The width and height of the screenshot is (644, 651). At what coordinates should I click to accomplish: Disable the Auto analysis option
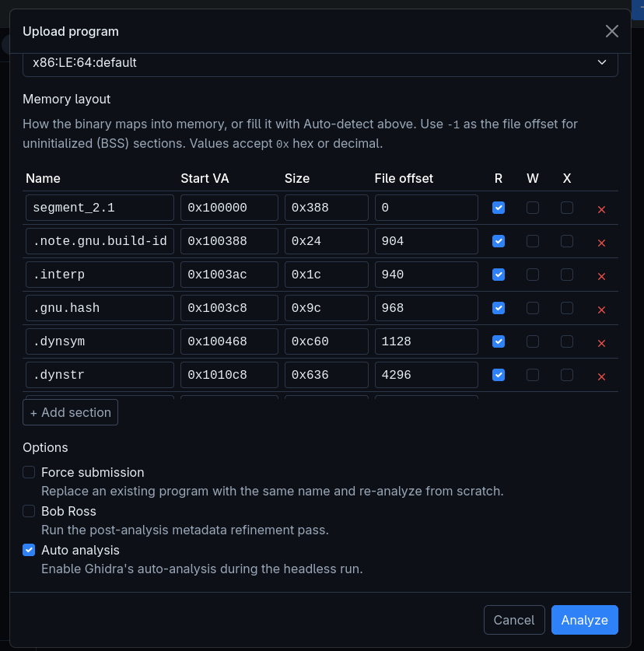point(29,550)
